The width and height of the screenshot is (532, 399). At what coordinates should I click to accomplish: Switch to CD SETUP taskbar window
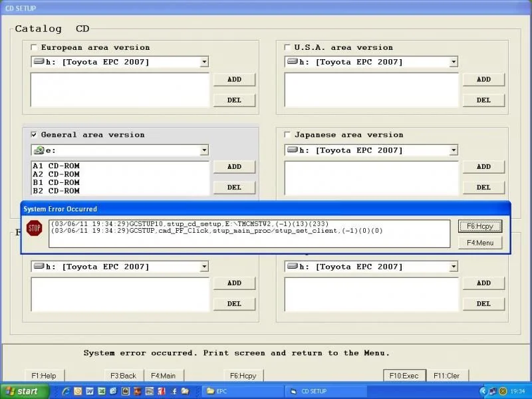tap(326, 391)
